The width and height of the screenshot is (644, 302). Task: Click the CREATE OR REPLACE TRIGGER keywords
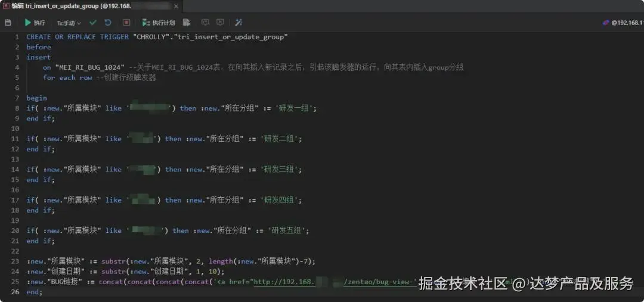pos(78,37)
